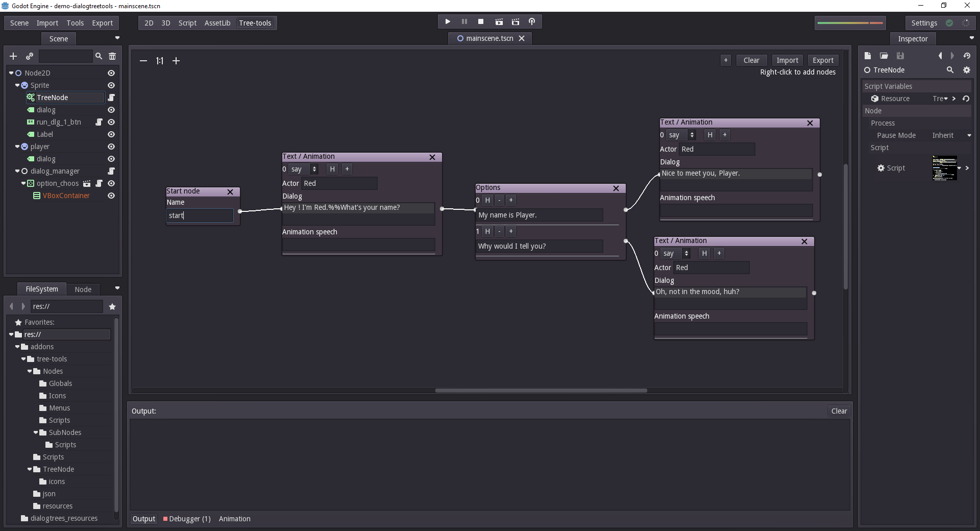Open the Script editor from the TreeNode name
This screenshot has width=980, height=531.
(112, 98)
